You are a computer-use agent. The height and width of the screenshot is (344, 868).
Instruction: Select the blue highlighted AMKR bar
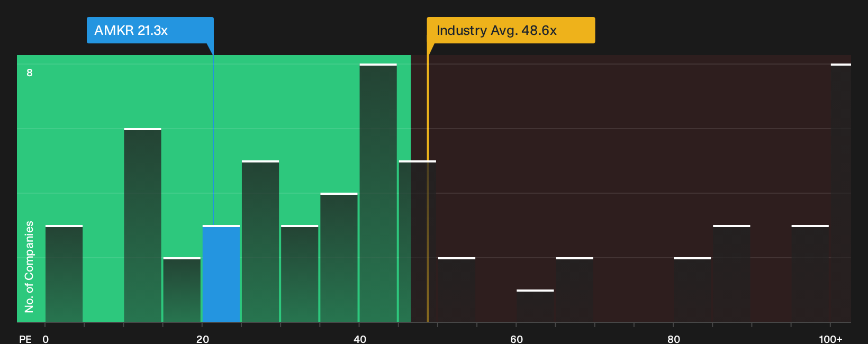(221, 274)
